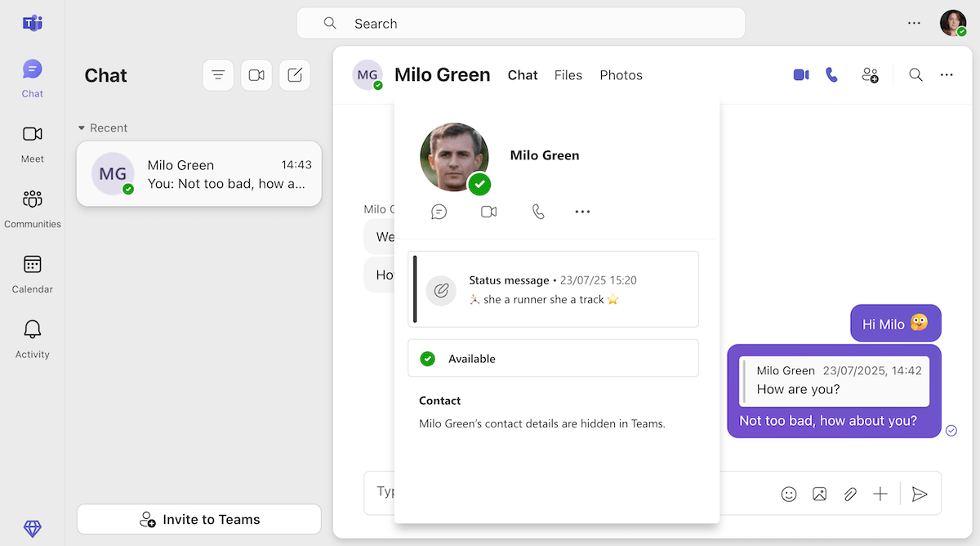Screen dimensions: 980x546
Task: Open the Chat section in sidebar
Action: tap(33, 78)
